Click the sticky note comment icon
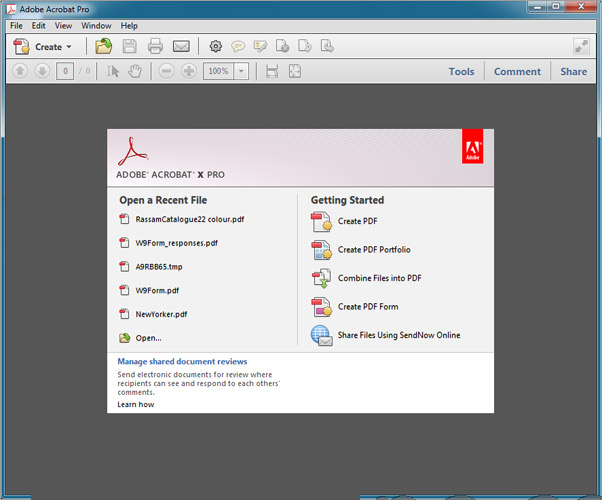 pyautogui.click(x=238, y=47)
